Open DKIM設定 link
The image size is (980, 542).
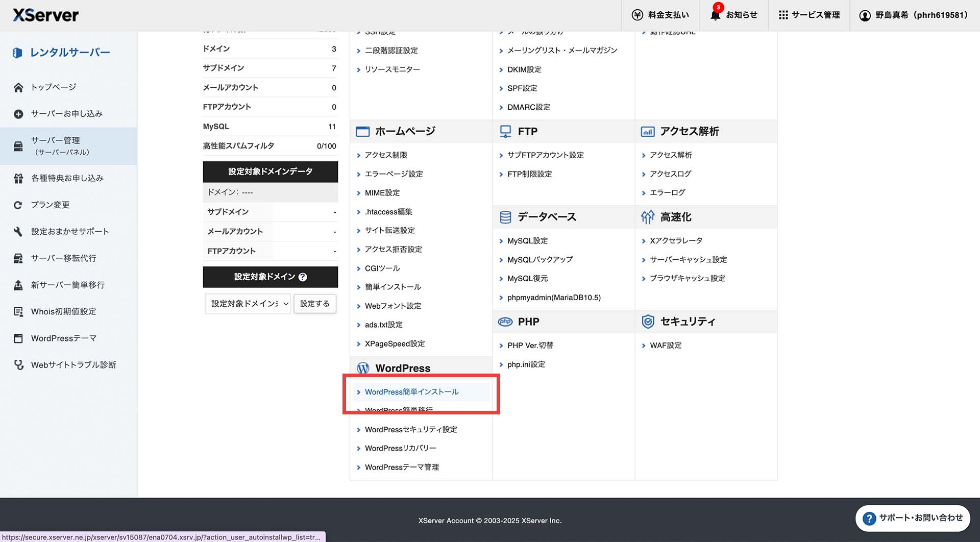[524, 69]
